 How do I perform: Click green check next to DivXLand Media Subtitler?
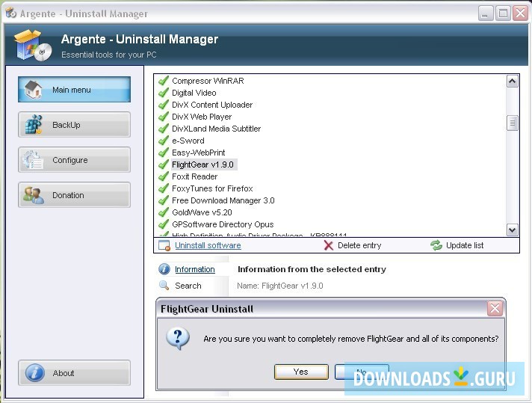point(164,129)
